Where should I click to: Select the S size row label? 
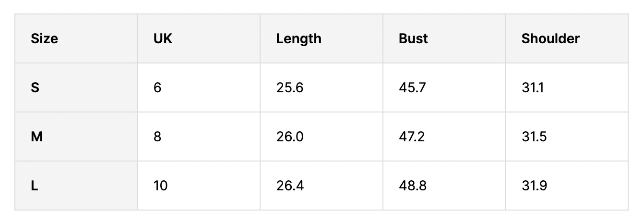point(35,88)
